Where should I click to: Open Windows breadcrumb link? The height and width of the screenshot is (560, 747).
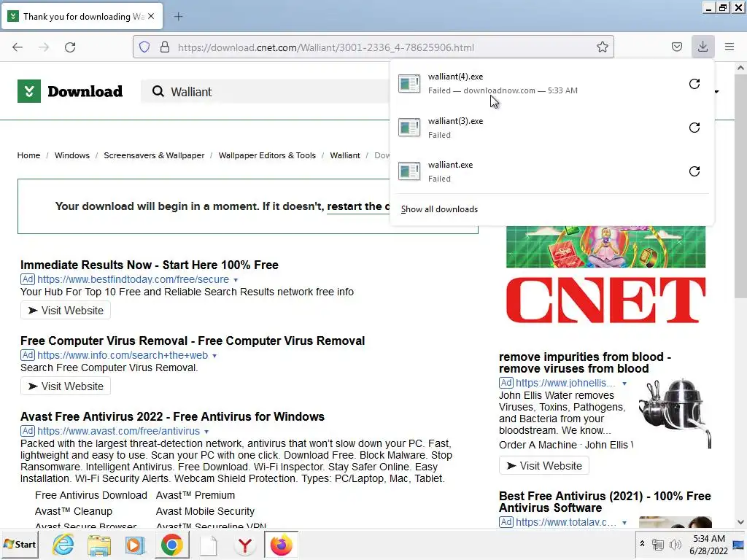tap(72, 155)
